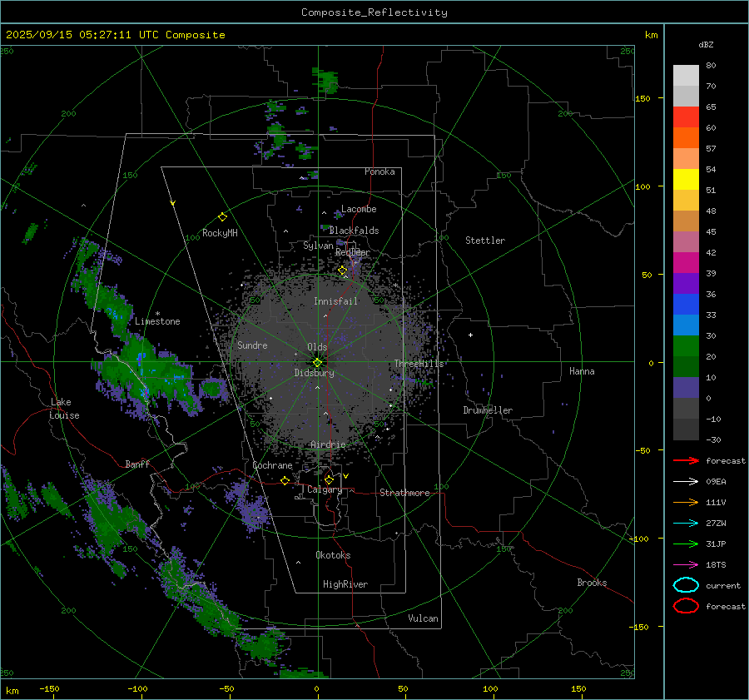Select the purple 39 dBZ color swatch

(686, 283)
